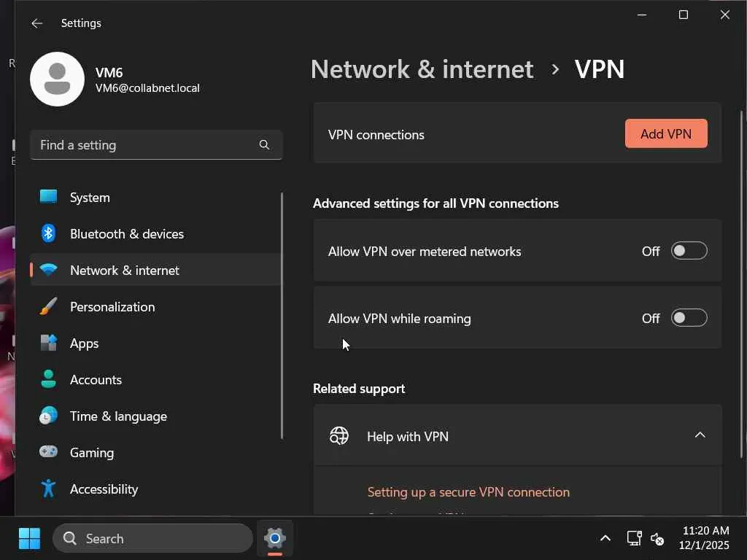Select Accounts in the sidebar

pyautogui.click(x=96, y=379)
